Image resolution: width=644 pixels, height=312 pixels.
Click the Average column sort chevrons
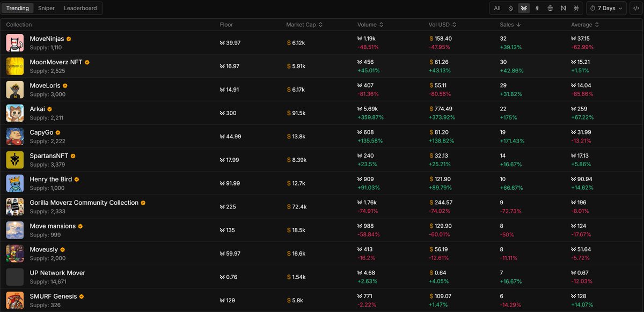597,24
